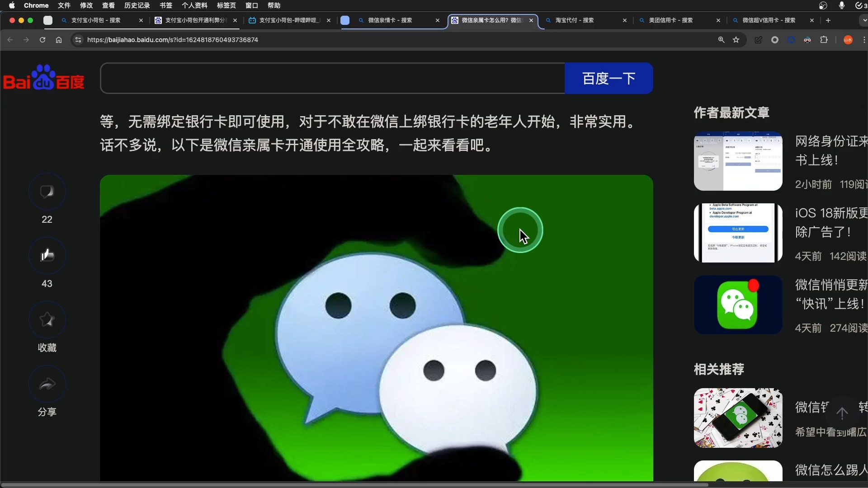Open the search bar dropdown arrow
This screenshot has width=868, height=488.
863,20
